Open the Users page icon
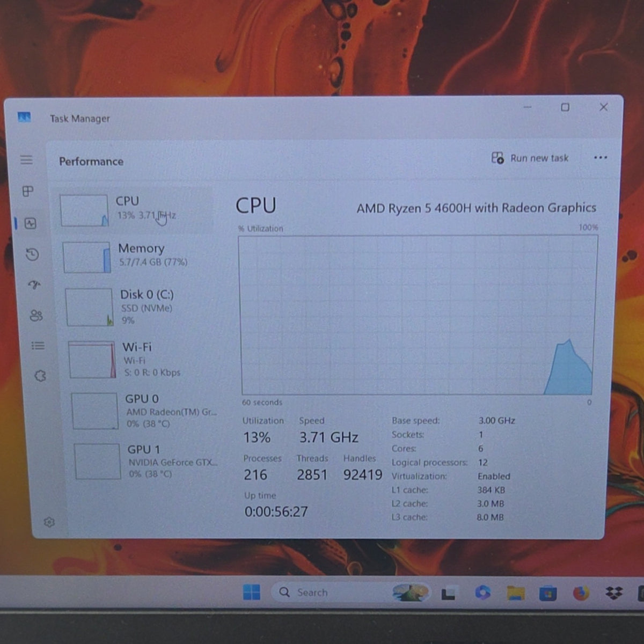This screenshot has width=644, height=644. coord(36,316)
